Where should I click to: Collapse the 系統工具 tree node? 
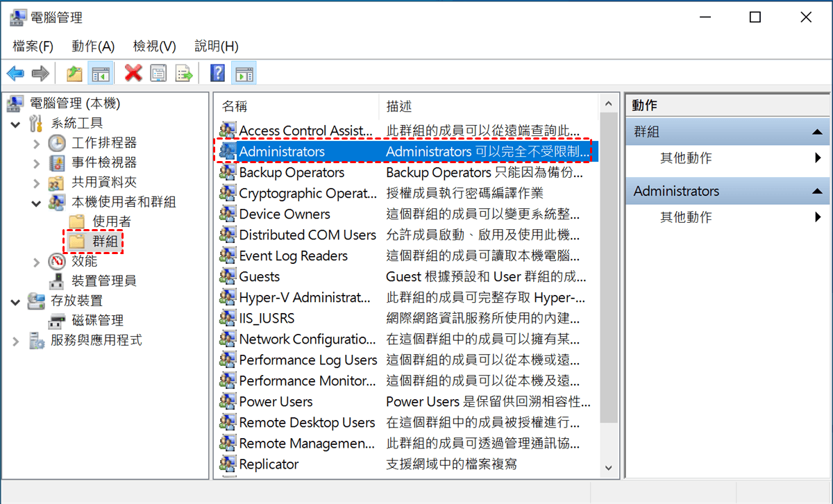[x=15, y=124]
